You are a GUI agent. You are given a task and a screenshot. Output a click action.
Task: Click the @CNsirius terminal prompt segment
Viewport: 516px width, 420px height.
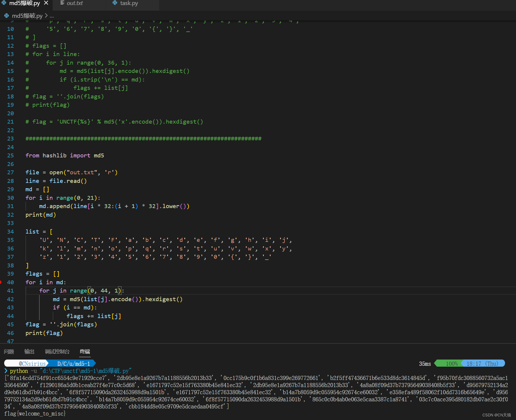[x=32, y=364]
